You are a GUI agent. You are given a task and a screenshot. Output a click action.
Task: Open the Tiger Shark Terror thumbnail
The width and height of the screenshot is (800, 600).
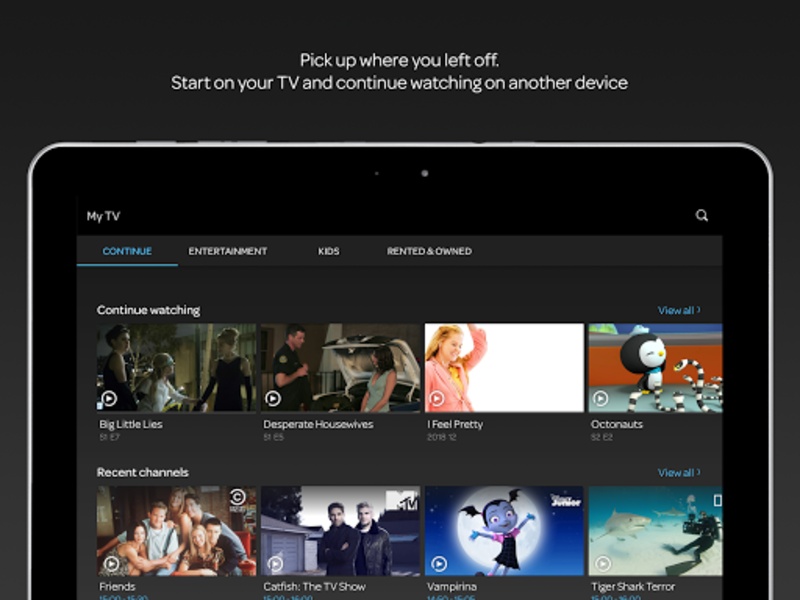[656, 531]
